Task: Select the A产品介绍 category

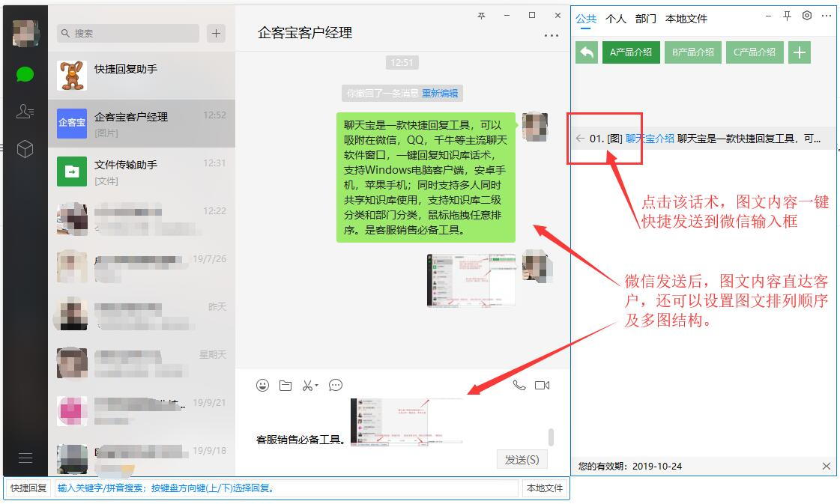Action: tap(631, 52)
